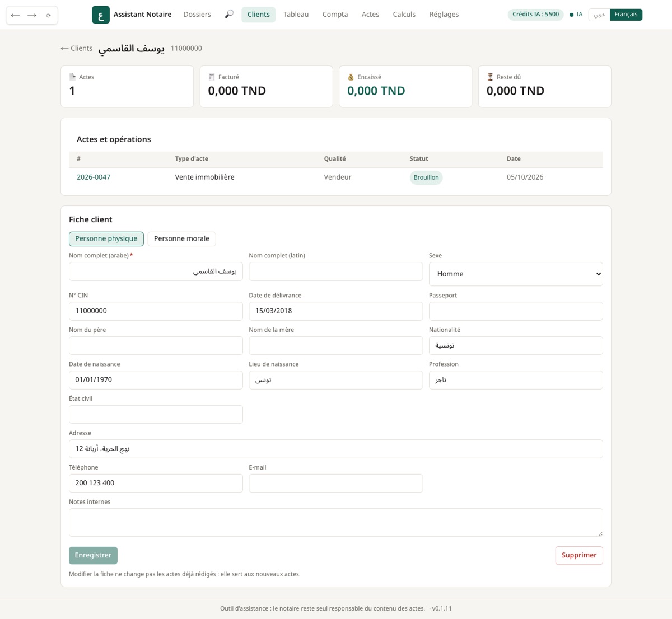Click the Nom de la mère field
This screenshot has height=619, width=672.
(x=336, y=345)
